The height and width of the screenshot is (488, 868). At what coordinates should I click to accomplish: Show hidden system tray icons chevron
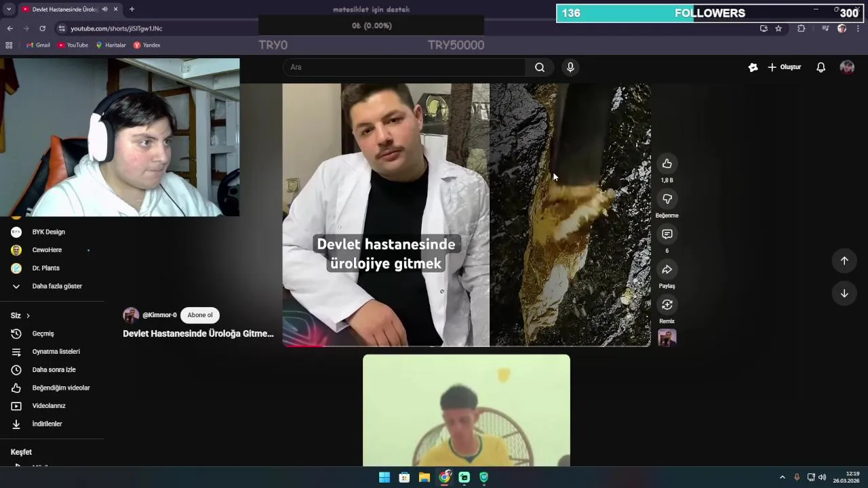[x=782, y=477]
